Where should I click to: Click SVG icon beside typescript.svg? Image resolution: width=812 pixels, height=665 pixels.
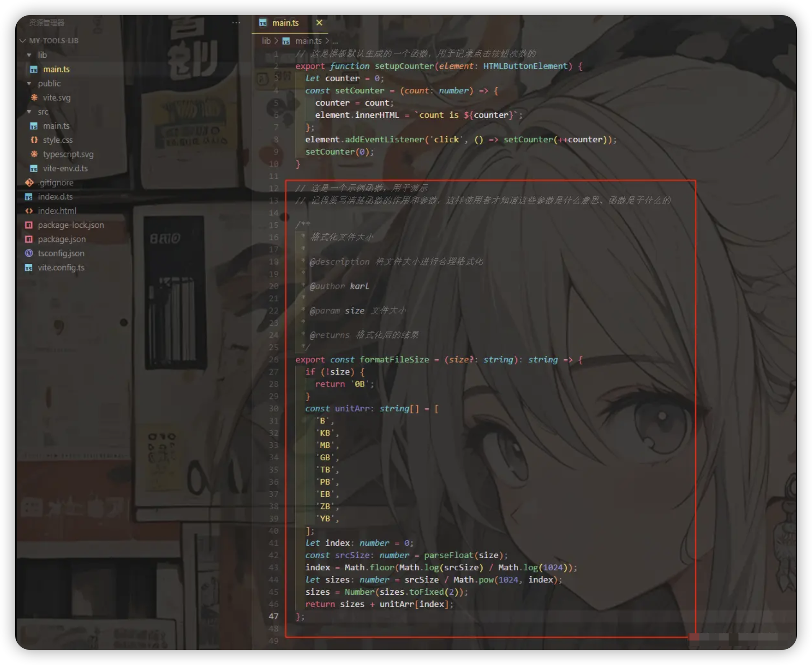[34, 154]
